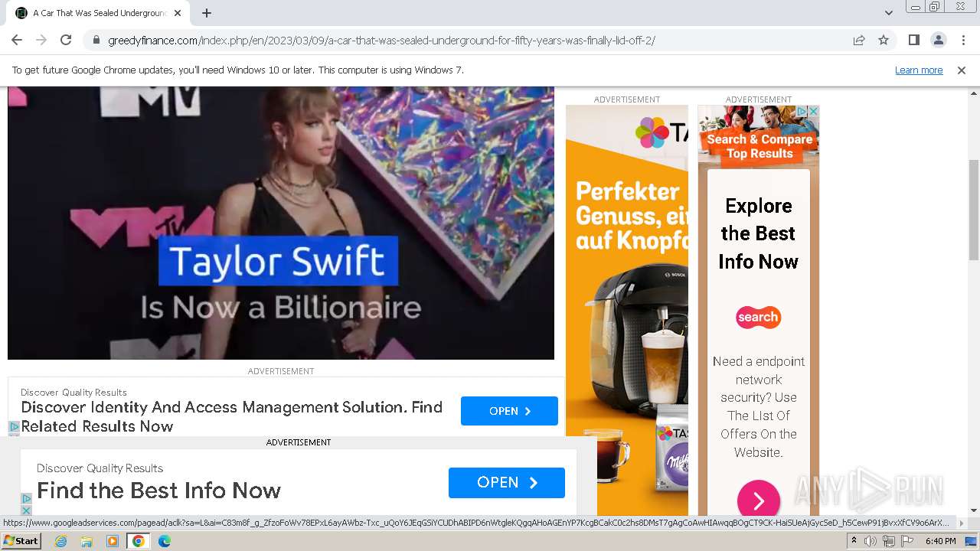Close the 'A Car That Was Sealed' tab
This screenshot has height=551, width=980.
click(178, 13)
